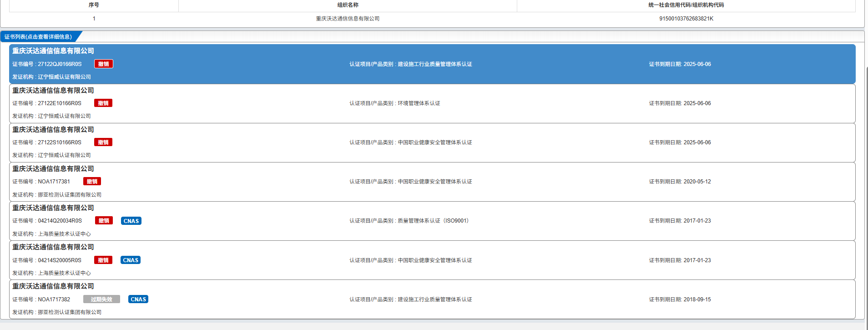Click expiry date for certificate 27122S10166R0S

[697, 142]
